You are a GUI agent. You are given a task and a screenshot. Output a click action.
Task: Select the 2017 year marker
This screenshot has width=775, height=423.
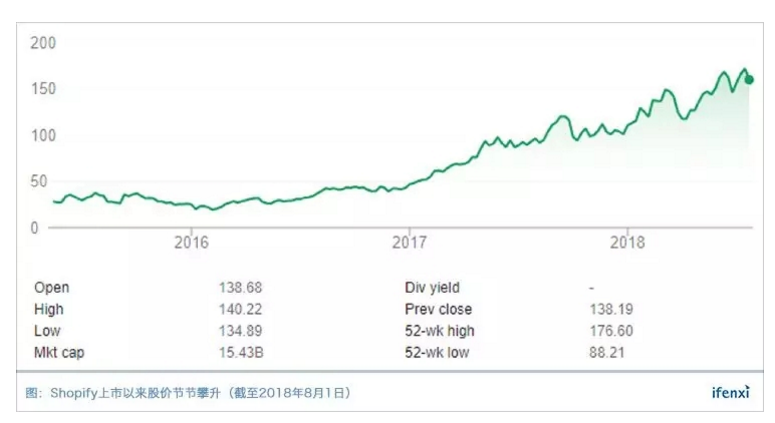pyautogui.click(x=409, y=242)
